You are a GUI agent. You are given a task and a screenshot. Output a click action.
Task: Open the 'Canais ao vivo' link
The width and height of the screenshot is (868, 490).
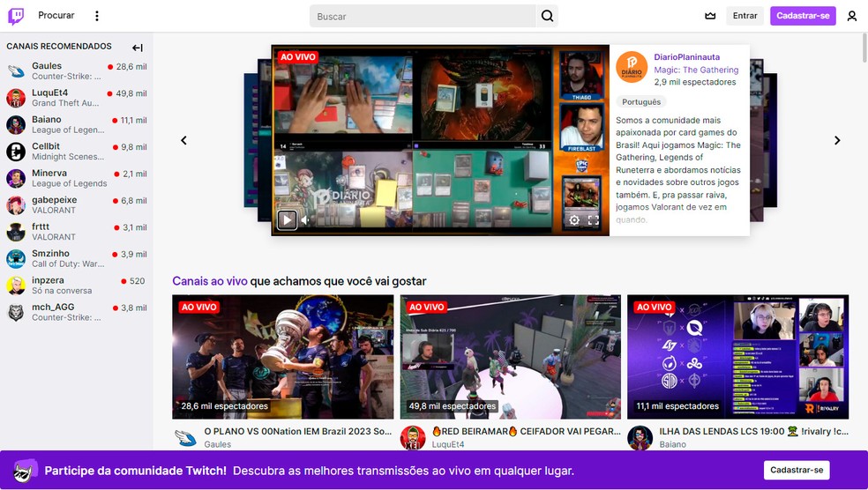[x=210, y=281]
